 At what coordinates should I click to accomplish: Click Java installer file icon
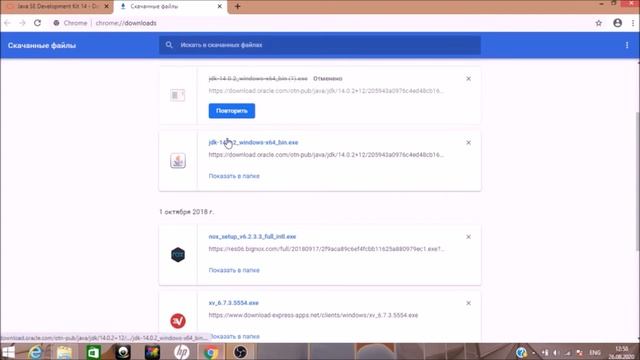[x=178, y=161]
